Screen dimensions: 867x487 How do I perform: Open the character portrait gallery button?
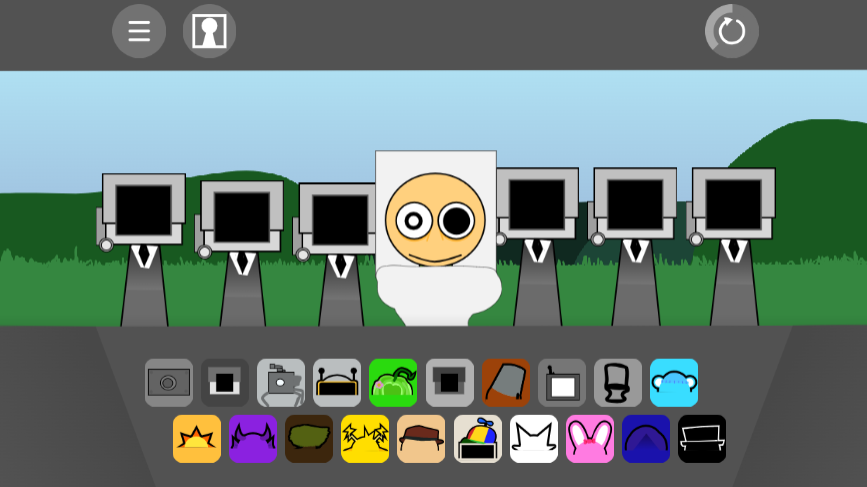pos(209,31)
